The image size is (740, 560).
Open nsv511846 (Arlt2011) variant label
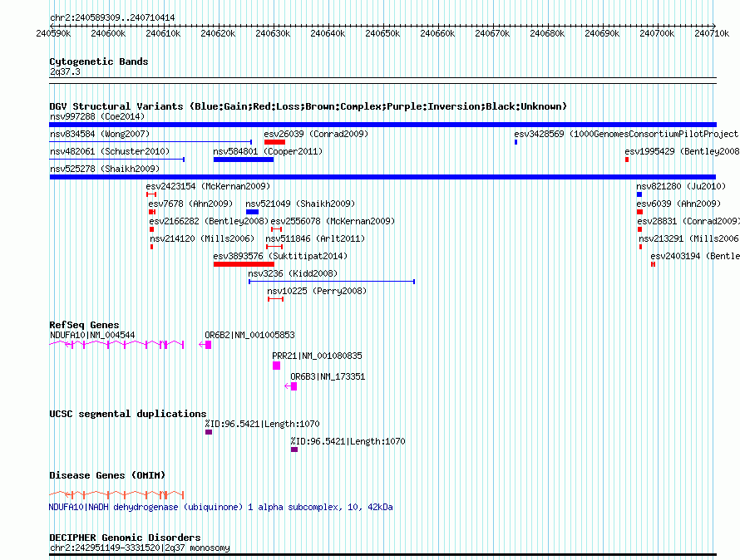pyautogui.click(x=315, y=238)
